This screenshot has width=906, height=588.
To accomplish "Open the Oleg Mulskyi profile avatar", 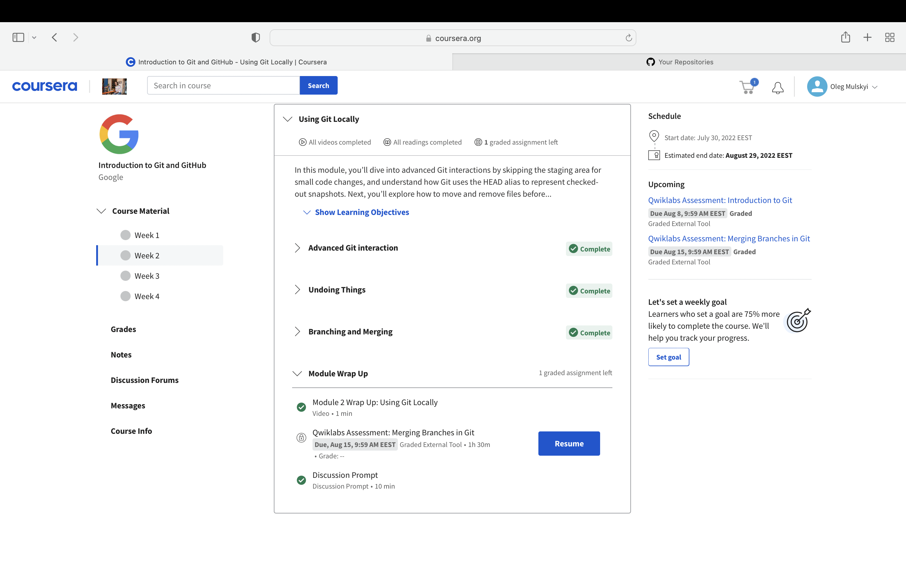I will tap(817, 86).
